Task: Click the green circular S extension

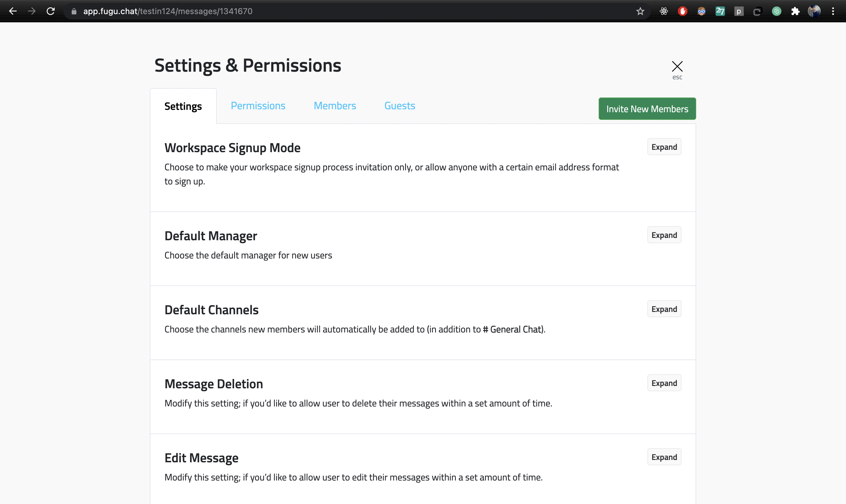Action: (776, 11)
